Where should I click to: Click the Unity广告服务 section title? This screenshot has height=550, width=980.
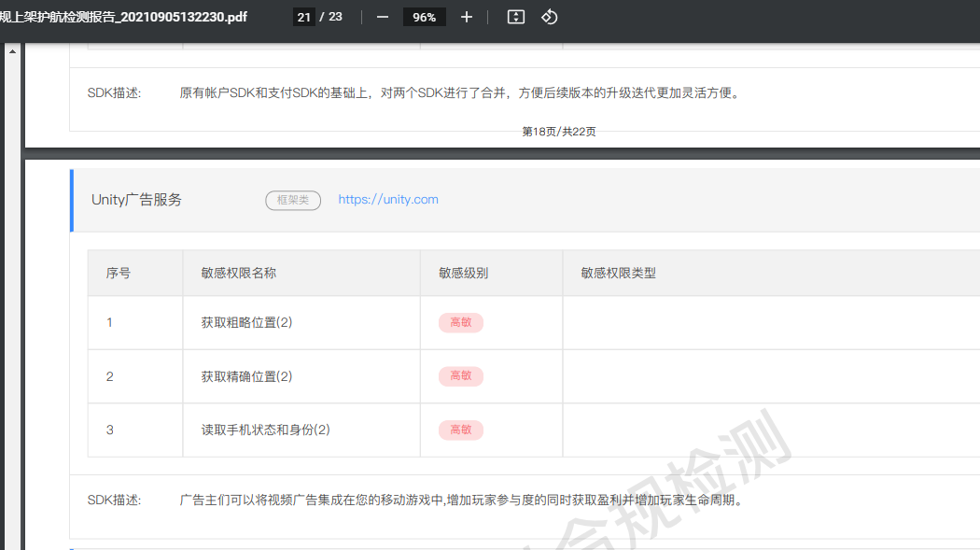[136, 200]
